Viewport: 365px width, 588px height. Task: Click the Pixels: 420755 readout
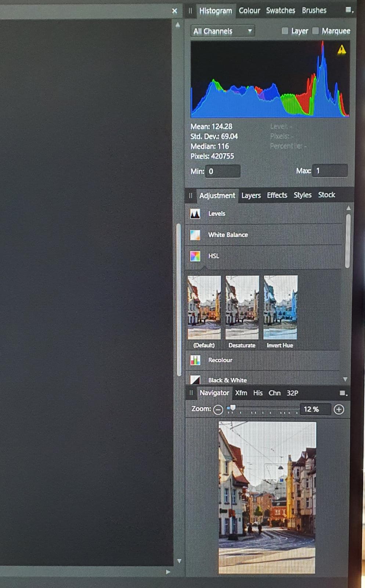212,156
